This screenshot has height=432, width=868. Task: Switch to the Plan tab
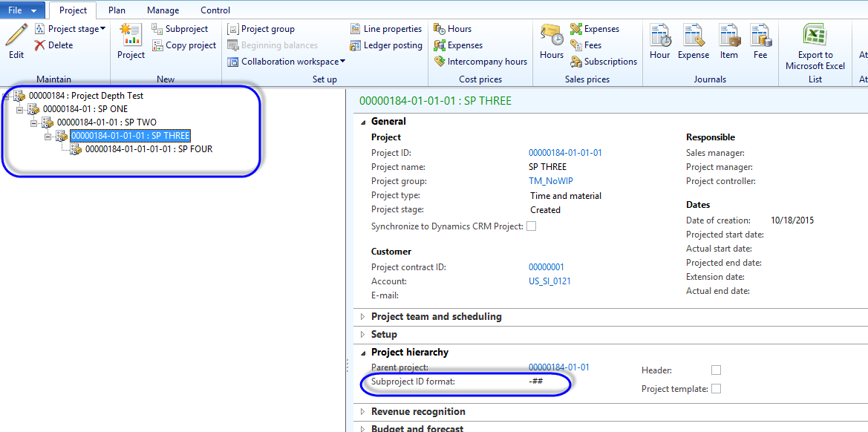(x=117, y=10)
